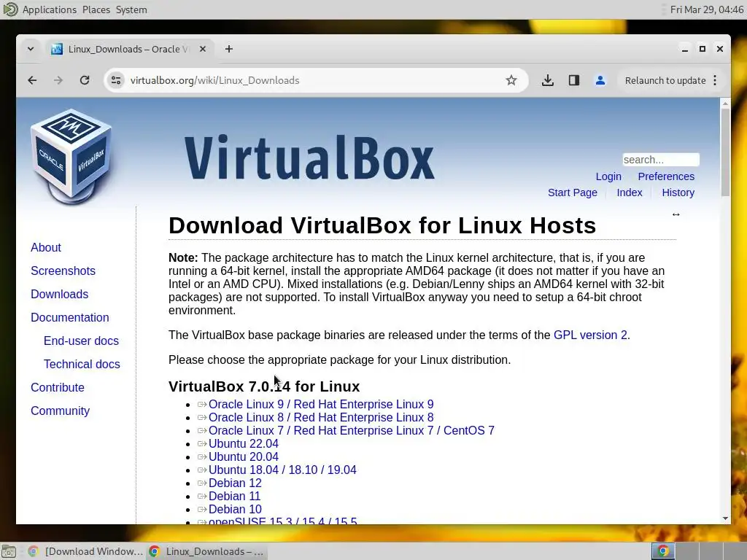Open the GPL version 2 link
This screenshot has width=747, height=560.
coord(590,335)
